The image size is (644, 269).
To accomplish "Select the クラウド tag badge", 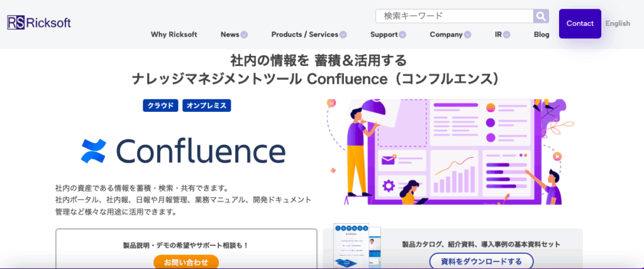I will 160,106.
